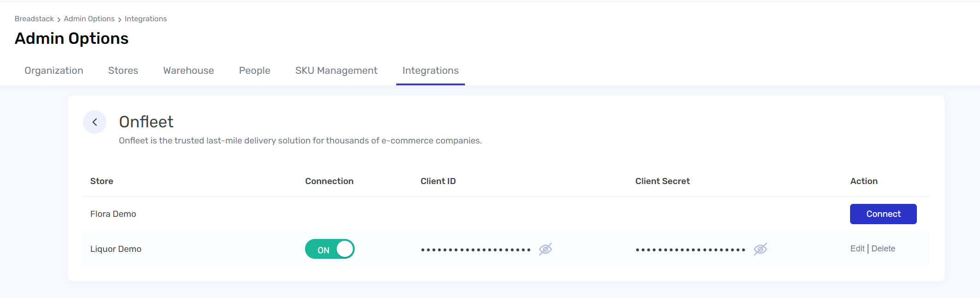Open the Breadstack breadcrumb link
This screenshot has height=298, width=980.
(x=34, y=19)
